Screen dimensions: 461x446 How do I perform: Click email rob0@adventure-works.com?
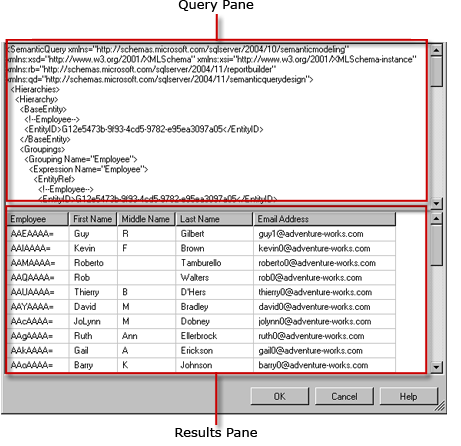[x=310, y=278]
